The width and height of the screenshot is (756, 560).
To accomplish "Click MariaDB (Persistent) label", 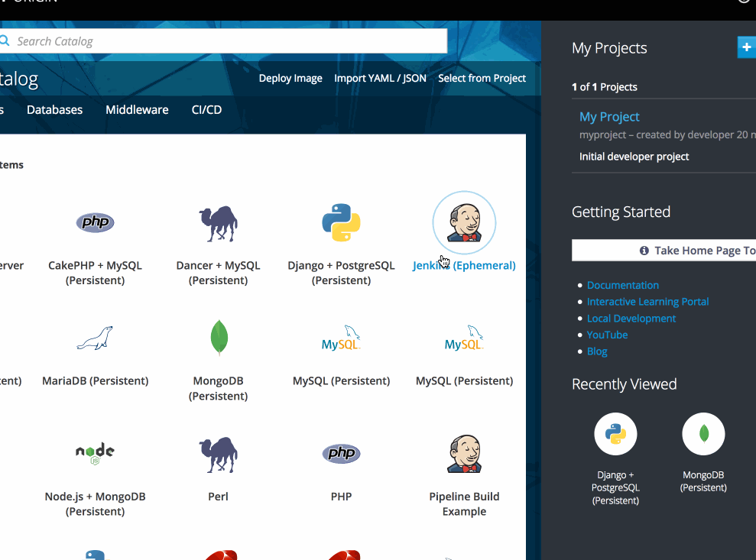I will pos(95,380).
